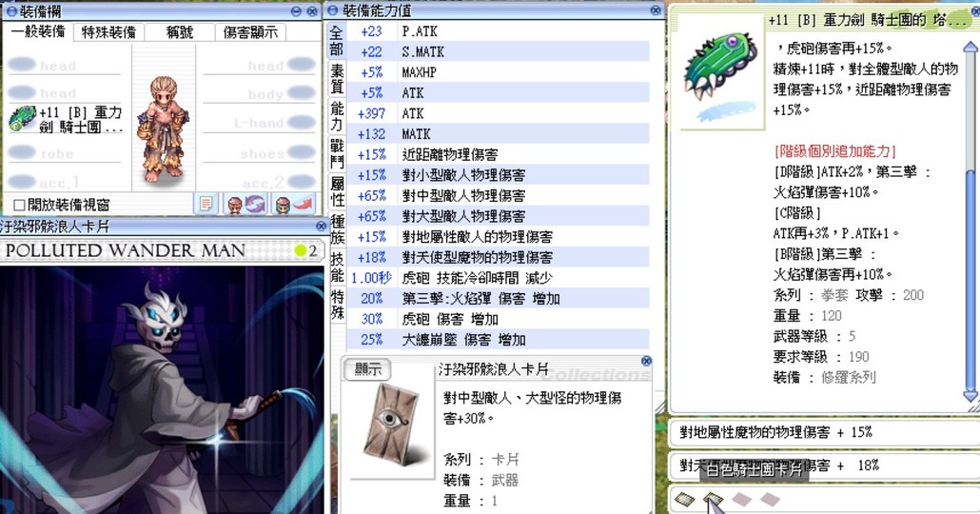This screenshot has width=980, height=514.
Task: Open the equipment notes list icon
Action: (206, 204)
